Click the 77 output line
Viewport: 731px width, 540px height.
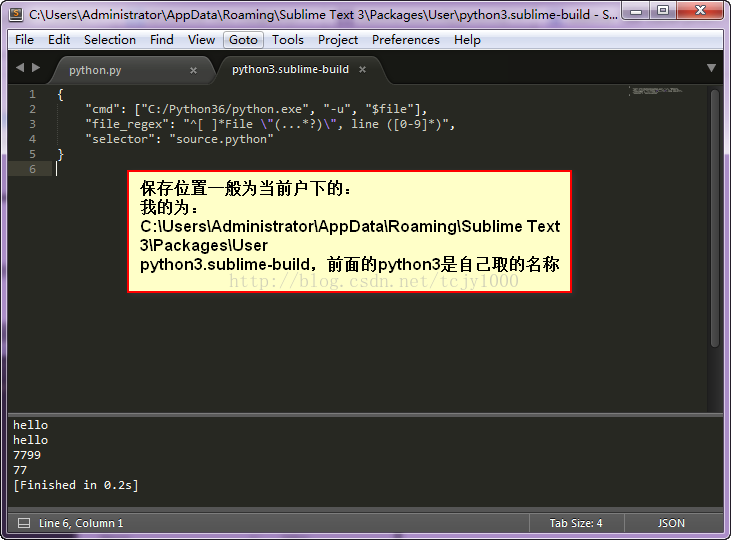pos(20,470)
